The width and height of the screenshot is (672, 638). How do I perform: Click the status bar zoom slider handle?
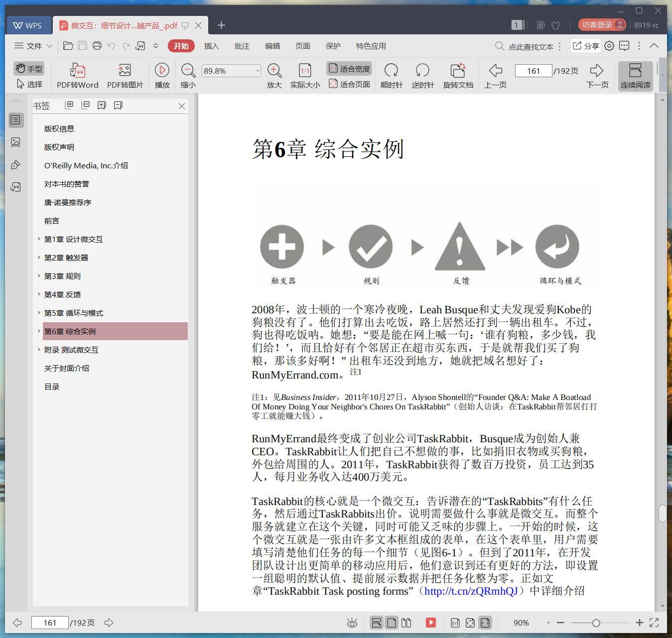596,623
